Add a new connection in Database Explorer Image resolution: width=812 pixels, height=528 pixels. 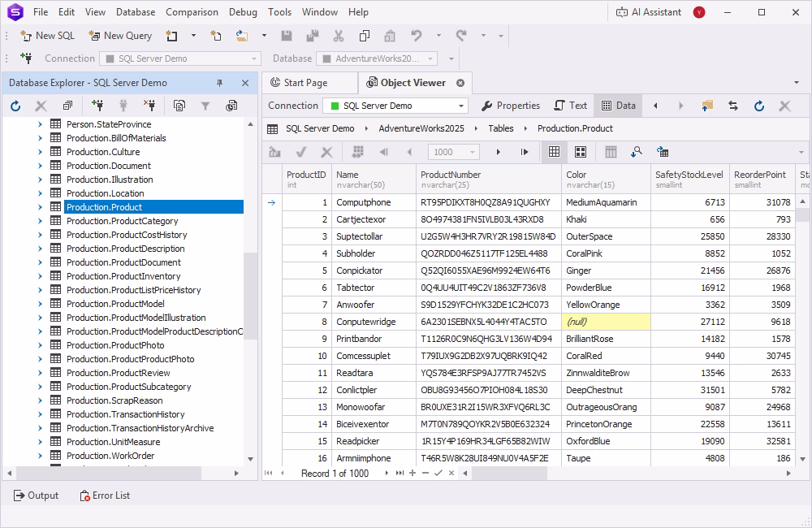click(x=97, y=105)
